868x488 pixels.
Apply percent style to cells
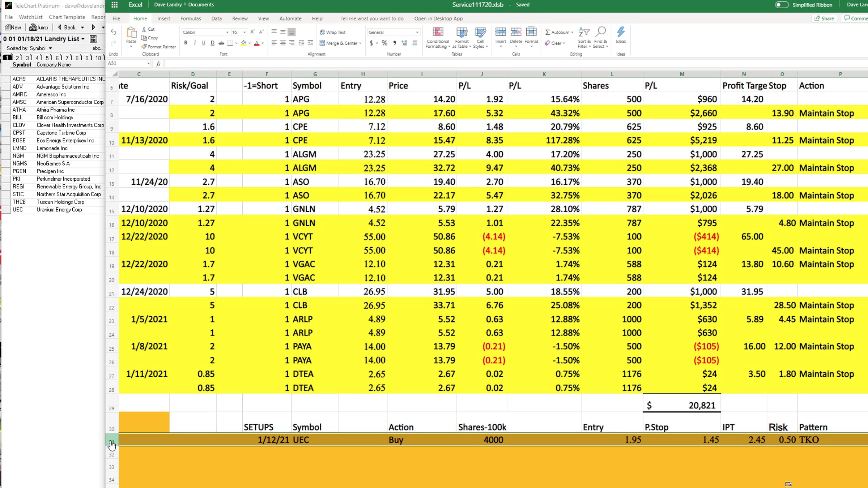coord(384,43)
